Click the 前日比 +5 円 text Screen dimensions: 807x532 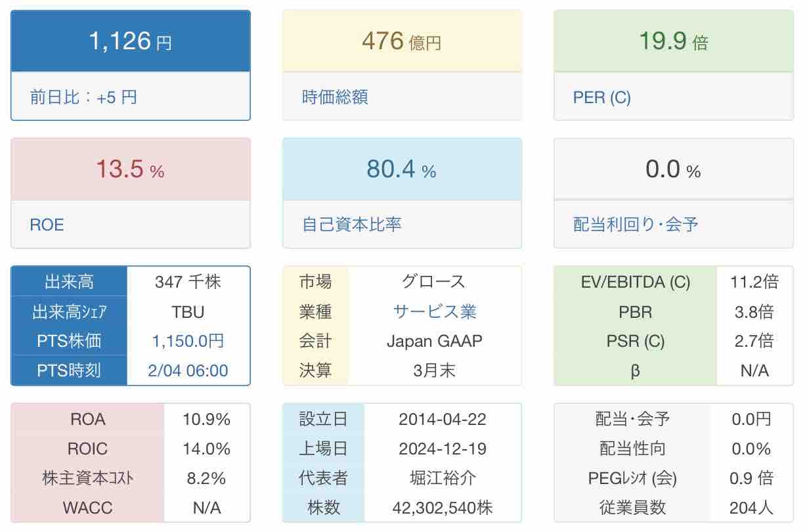click(83, 97)
